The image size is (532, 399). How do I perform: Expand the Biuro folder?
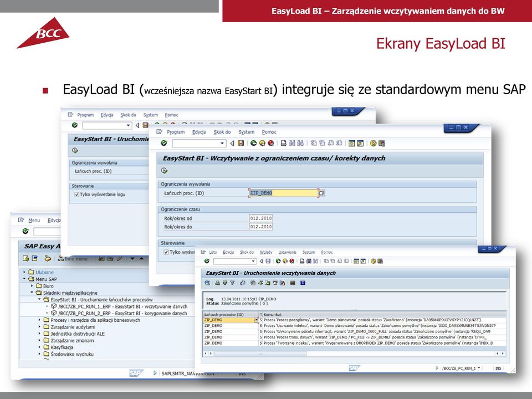pos(32,286)
